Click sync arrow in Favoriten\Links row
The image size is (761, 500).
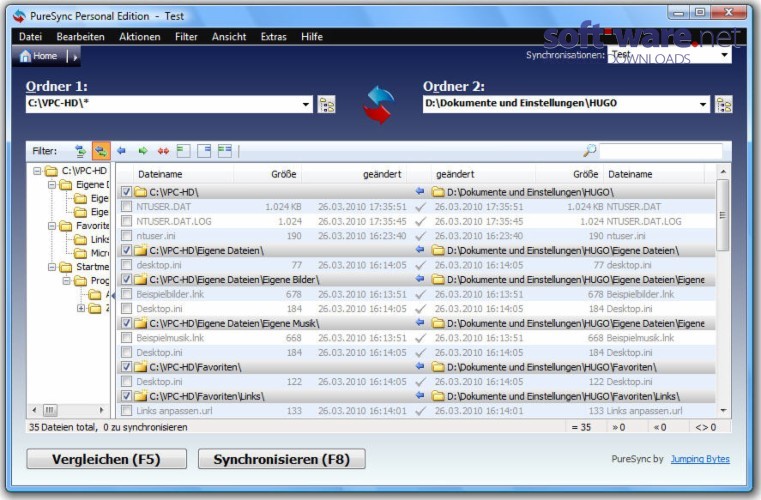click(420, 396)
